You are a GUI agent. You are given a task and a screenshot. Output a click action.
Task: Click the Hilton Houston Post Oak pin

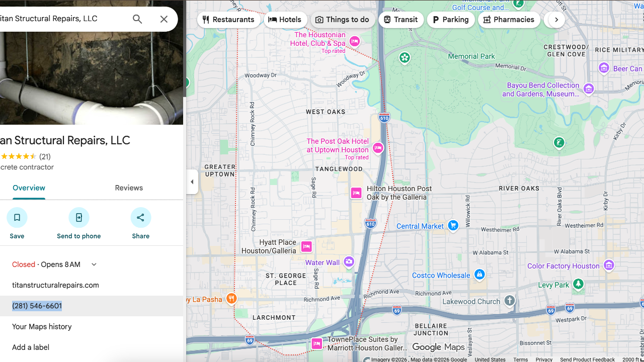(x=356, y=193)
